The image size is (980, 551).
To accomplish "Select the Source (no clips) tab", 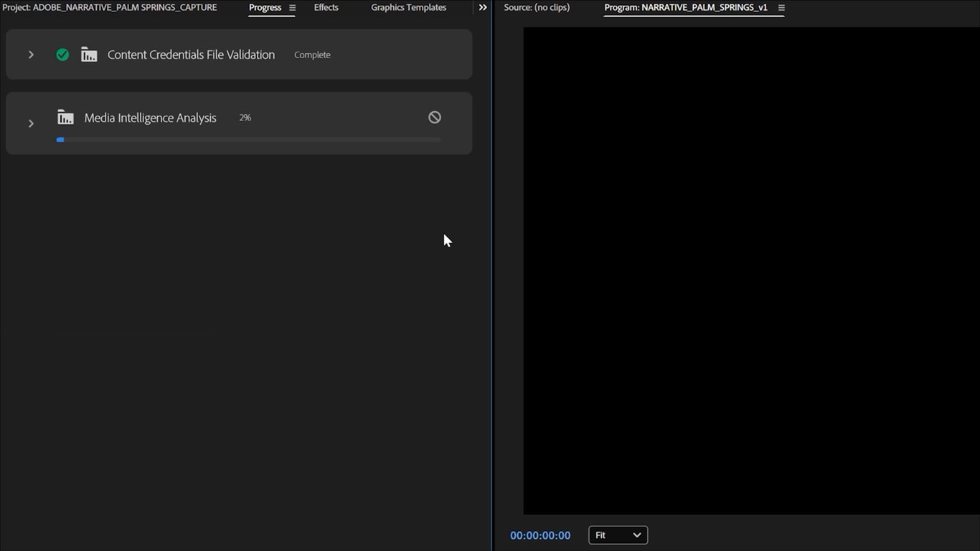I will 537,8.
